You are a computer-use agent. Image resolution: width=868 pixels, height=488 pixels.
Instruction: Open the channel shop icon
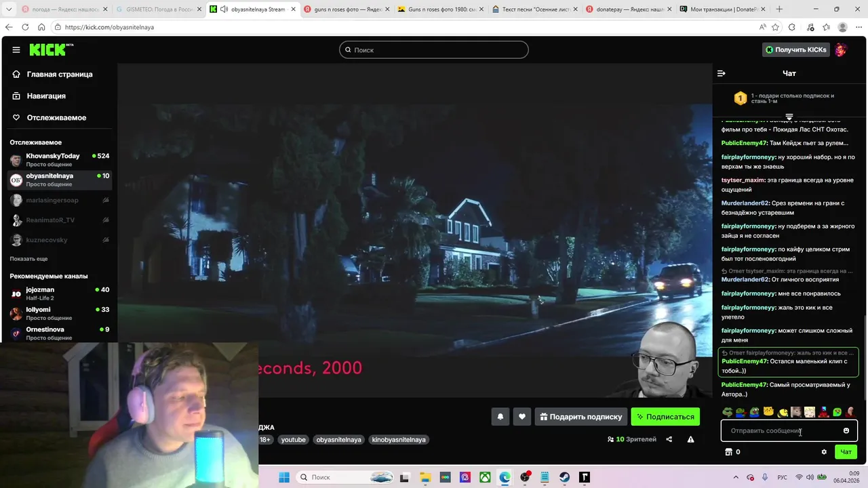pyautogui.click(x=729, y=452)
